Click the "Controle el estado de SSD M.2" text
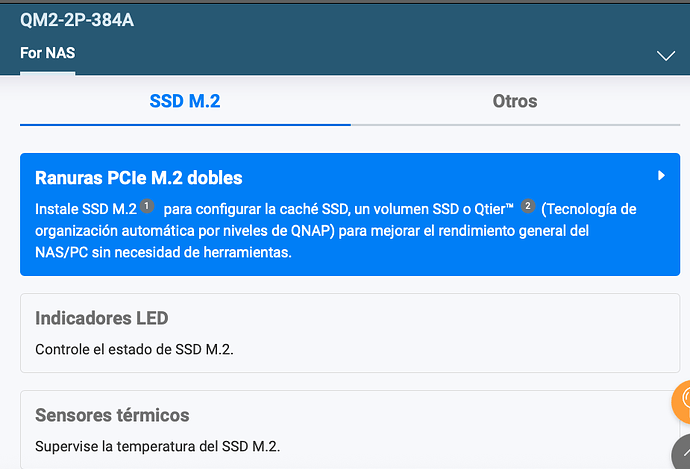The height and width of the screenshot is (469, 690). point(134,349)
